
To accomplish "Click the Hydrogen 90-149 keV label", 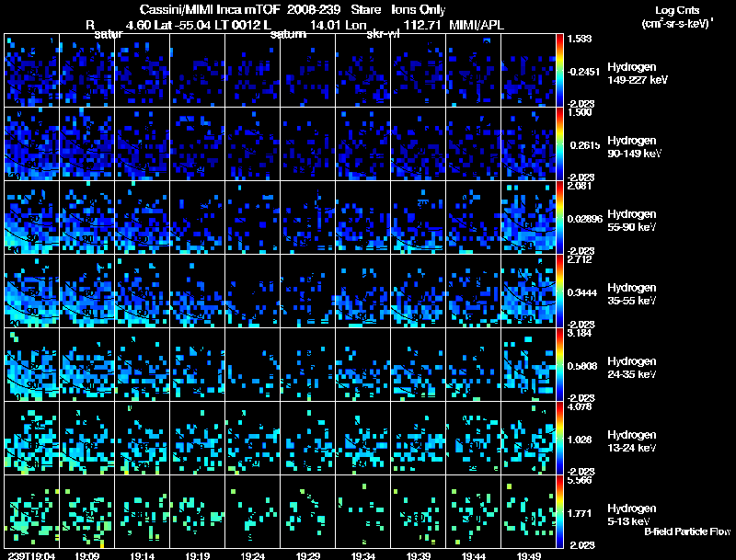I will [x=634, y=147].
